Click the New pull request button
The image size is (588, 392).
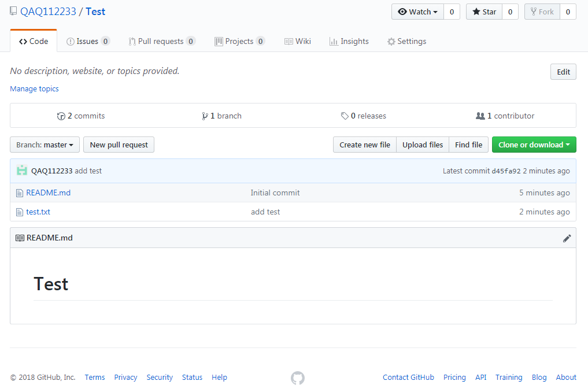[x=119, y=145]
